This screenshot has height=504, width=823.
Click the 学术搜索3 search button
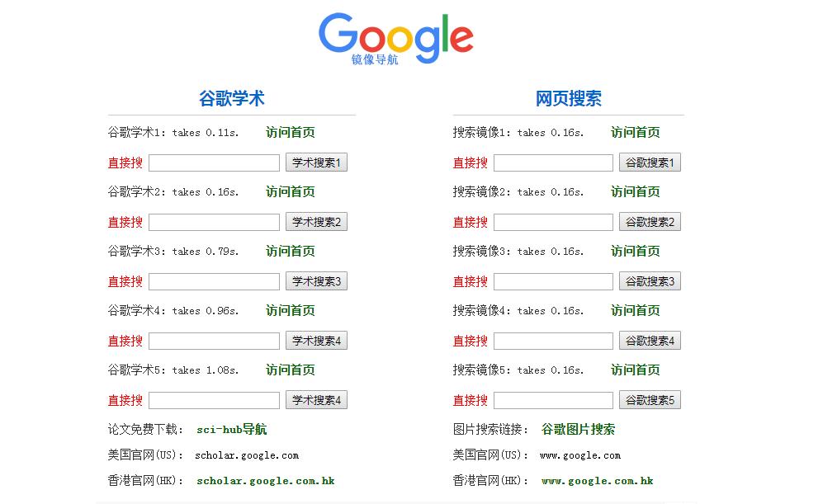pos(316,280)
